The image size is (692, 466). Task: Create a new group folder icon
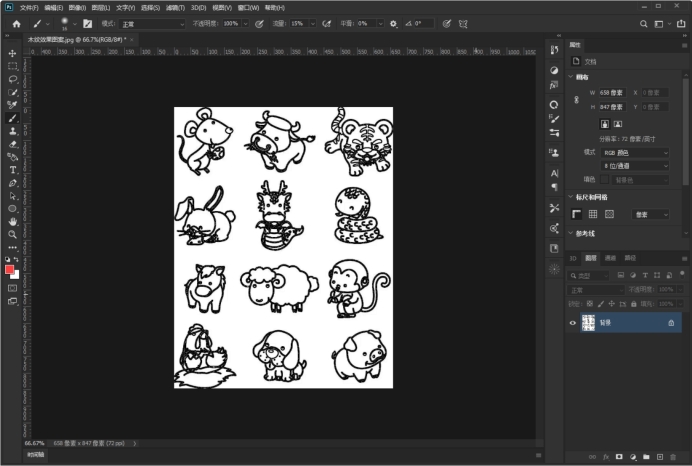[647, 457]
